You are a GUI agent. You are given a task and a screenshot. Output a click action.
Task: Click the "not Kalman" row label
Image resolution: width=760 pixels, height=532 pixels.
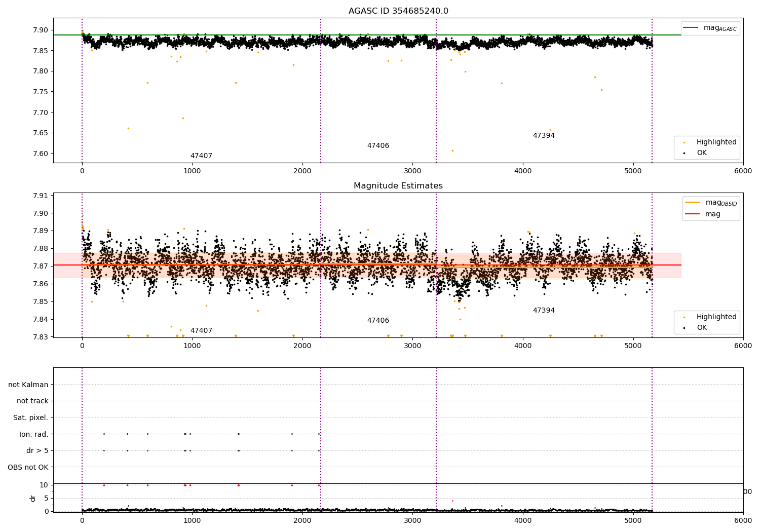[28, 385]
